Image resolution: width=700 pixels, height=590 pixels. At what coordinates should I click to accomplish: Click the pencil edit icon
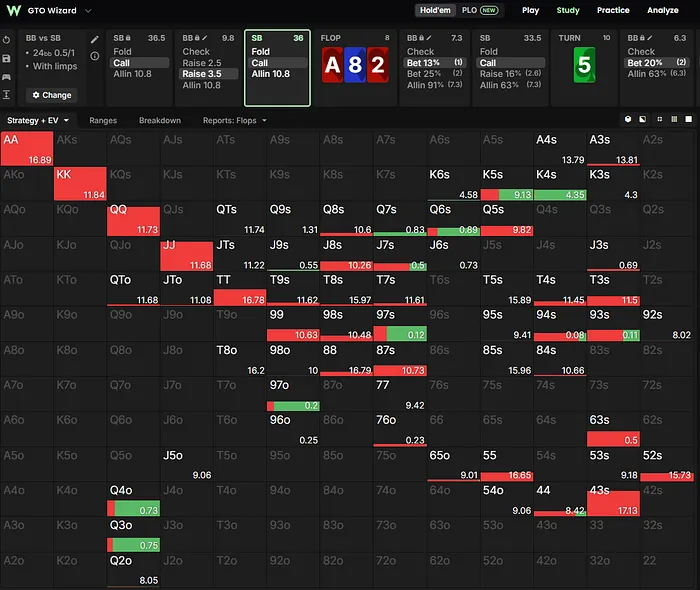95,40
